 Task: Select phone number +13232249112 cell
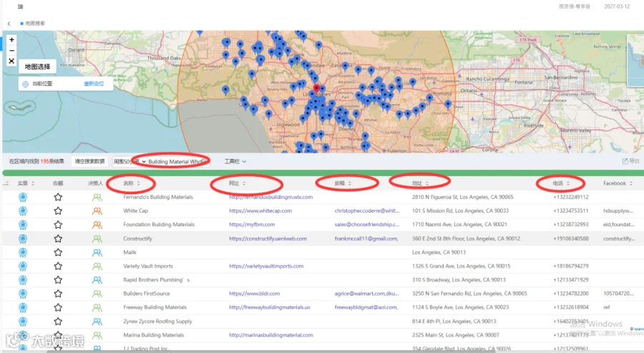click(x=570, y=197)
